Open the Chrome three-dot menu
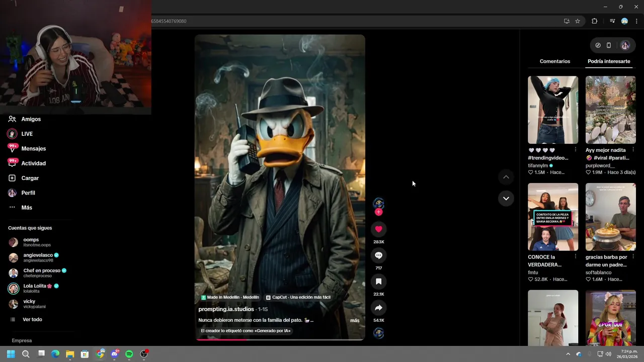The image size is (644, 362). (637, 21)
